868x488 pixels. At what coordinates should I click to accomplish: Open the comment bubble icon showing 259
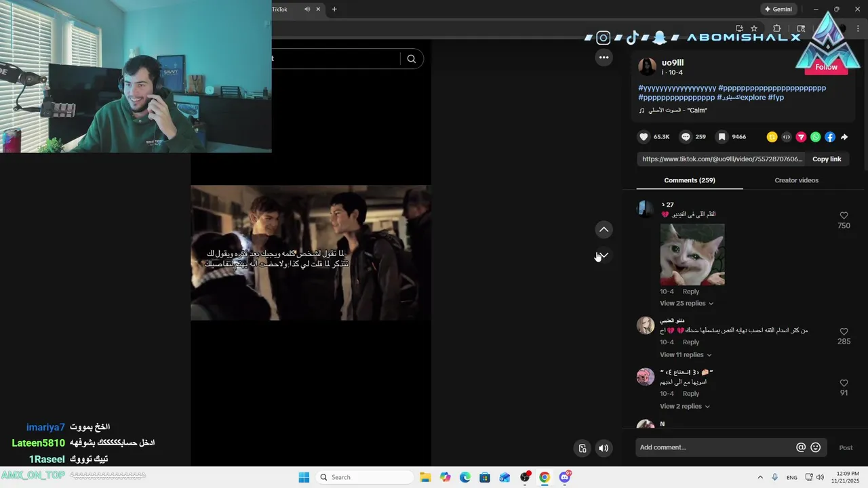pyautogui.click(x=686, y=137)
